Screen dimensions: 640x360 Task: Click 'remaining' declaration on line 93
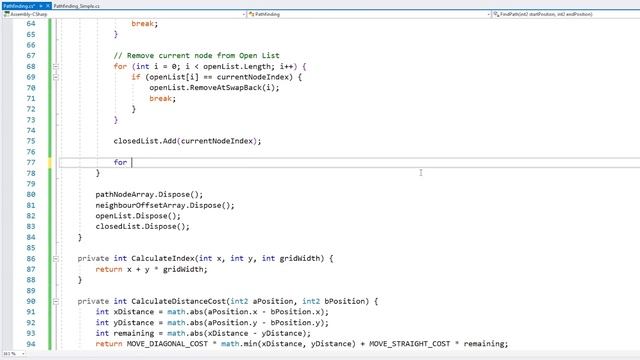tap(133, 333)
